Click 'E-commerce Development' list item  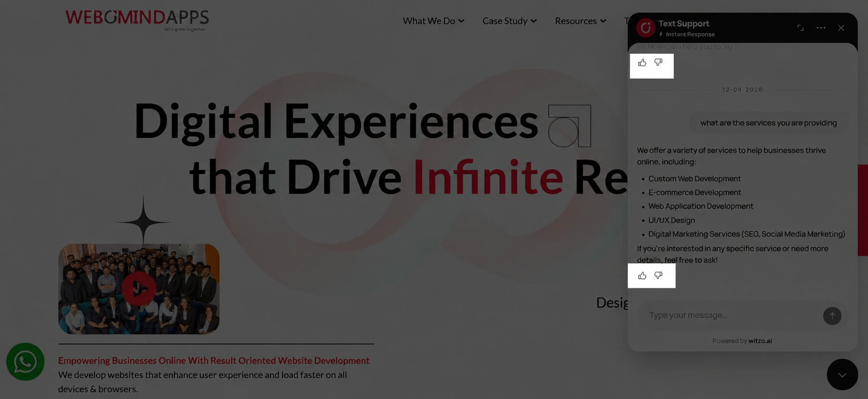click(694, 192)
